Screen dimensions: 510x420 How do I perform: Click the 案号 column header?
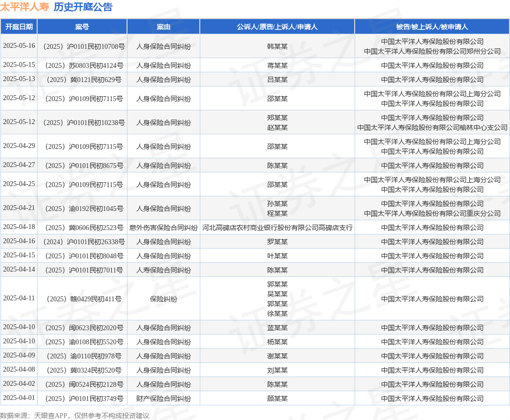tap(82, 27)
